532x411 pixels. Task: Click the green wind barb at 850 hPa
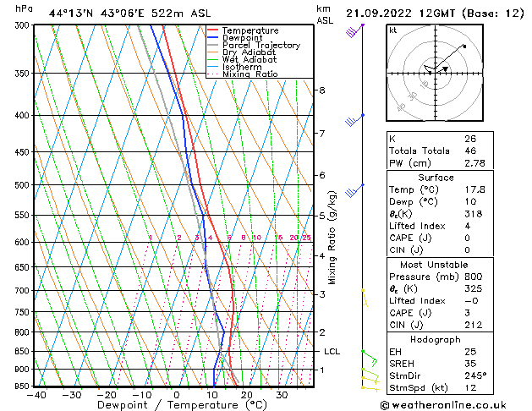point(370,359)
